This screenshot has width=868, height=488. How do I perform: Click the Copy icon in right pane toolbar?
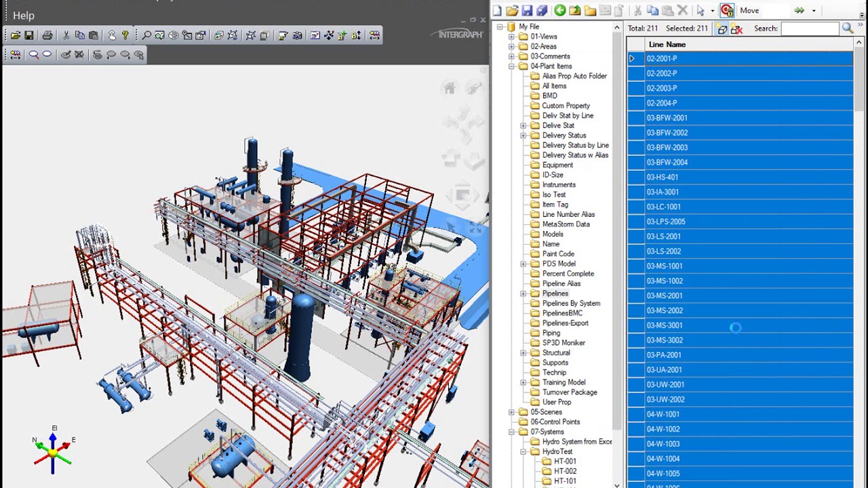pos(652,10)
